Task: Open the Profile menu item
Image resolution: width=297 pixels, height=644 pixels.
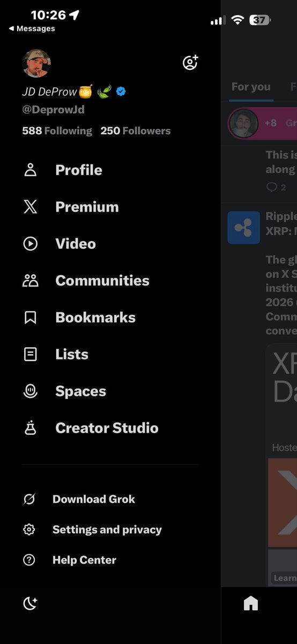Action: tap(78, 170)
